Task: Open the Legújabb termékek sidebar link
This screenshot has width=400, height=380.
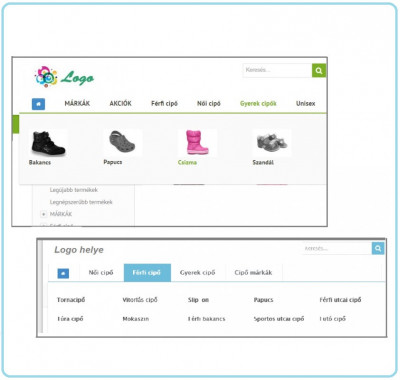Action: 74,190
